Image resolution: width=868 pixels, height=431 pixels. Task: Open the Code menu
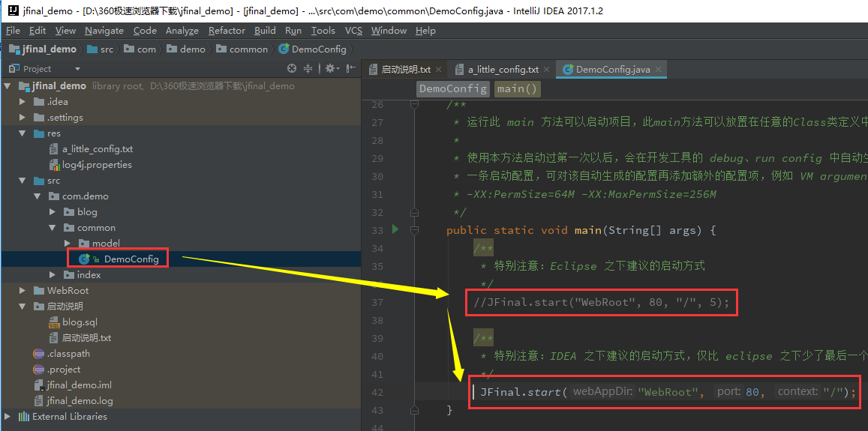[x=145, y=31]
